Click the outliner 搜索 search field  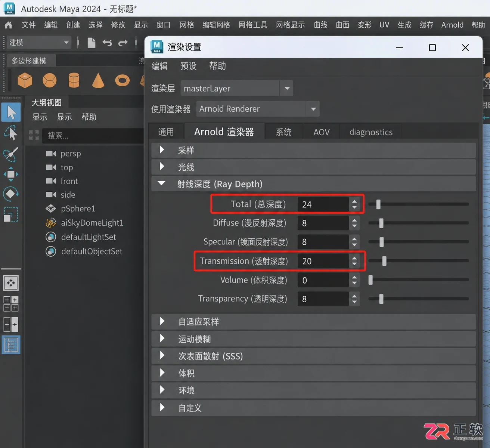[93, 136]
